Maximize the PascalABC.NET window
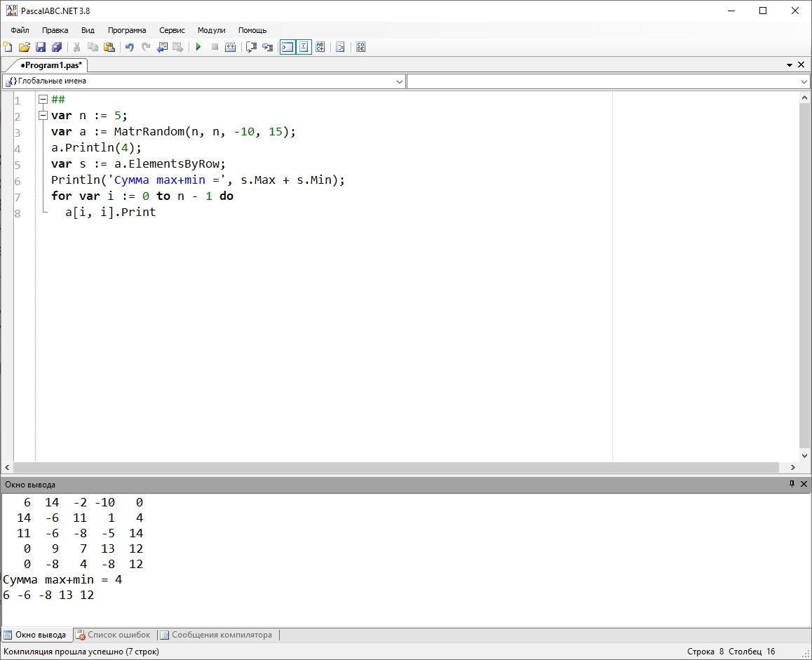The width and height of the screenshot is (812, 660). tap(763, 11)
